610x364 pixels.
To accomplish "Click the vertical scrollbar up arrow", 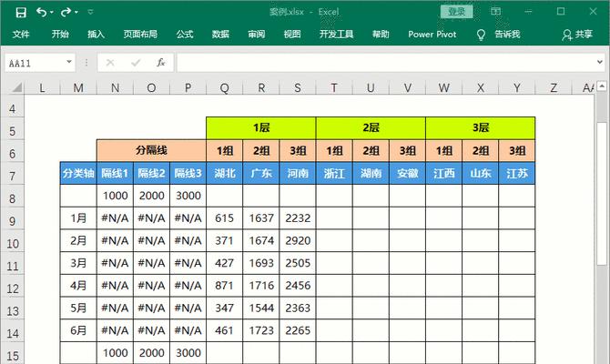I will click(602, 86).
